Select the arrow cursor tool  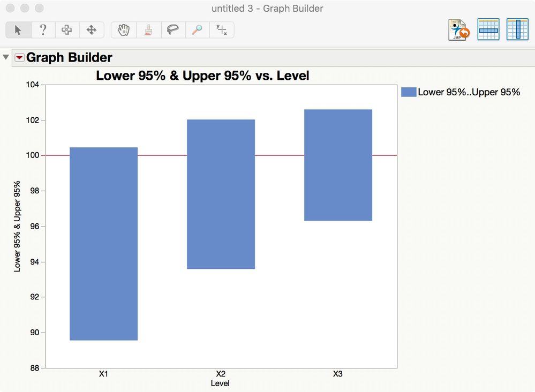point(18,30)
